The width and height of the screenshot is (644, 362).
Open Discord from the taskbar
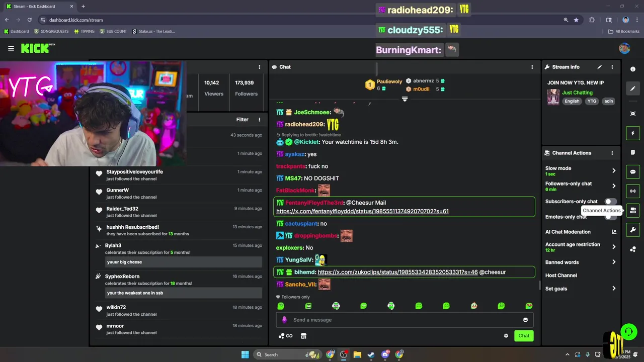pyautogui.click(x=385, y=354)
